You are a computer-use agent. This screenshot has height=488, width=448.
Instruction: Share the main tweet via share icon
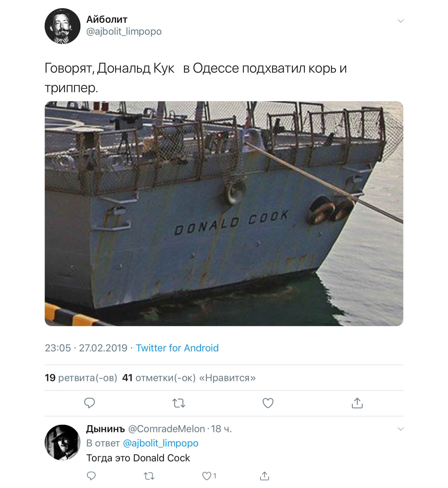coord(357,403)
